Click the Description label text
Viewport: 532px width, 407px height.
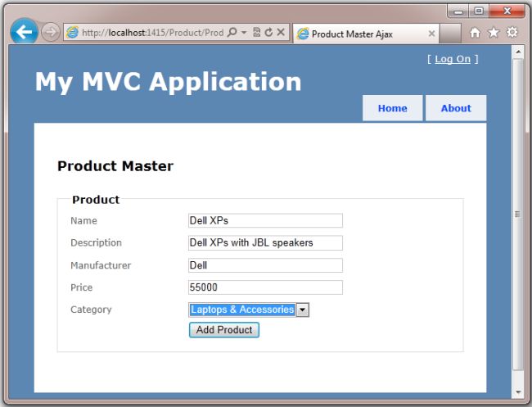96,242
